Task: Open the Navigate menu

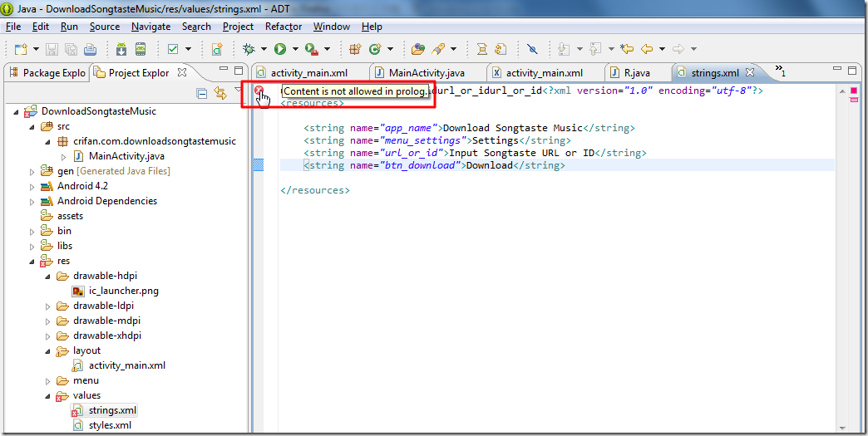Action: [x=151, y=27]
